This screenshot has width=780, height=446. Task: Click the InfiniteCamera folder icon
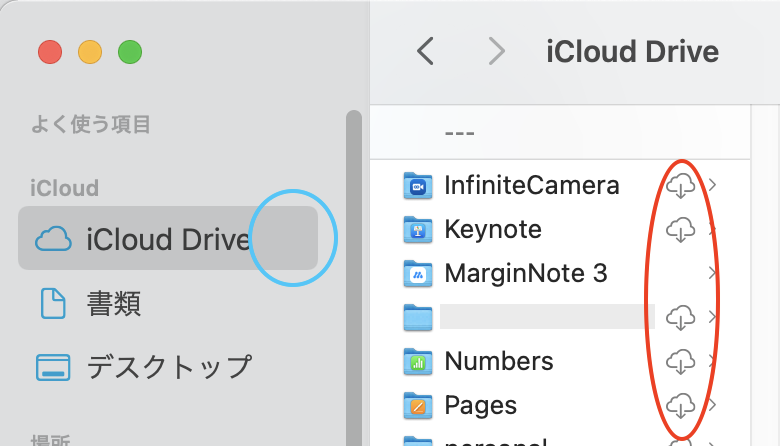pyautogui.click(x=417, y=185)
